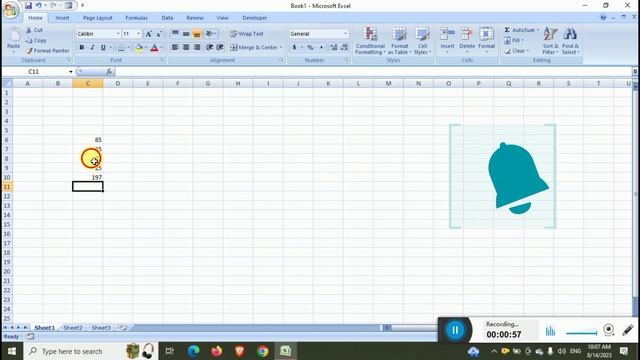Open Conditional Formatting menu
Screen dimensions: 640x360
[370, 41]
